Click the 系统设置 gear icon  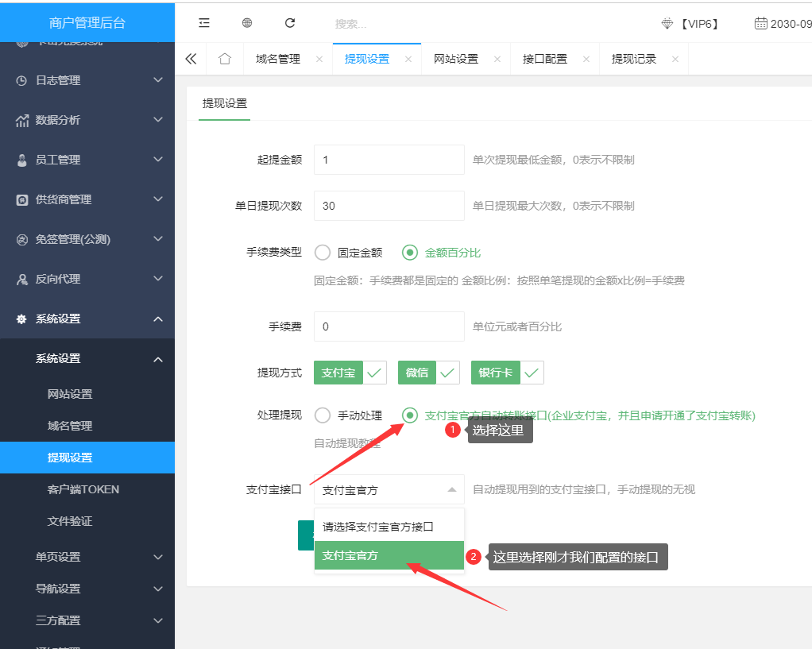pos(21,319)
